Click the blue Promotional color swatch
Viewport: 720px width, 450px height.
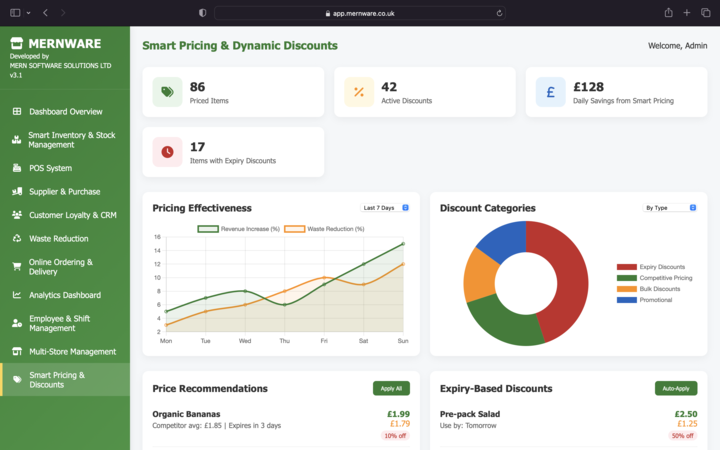pyautogui.click(x=626, y=300)
